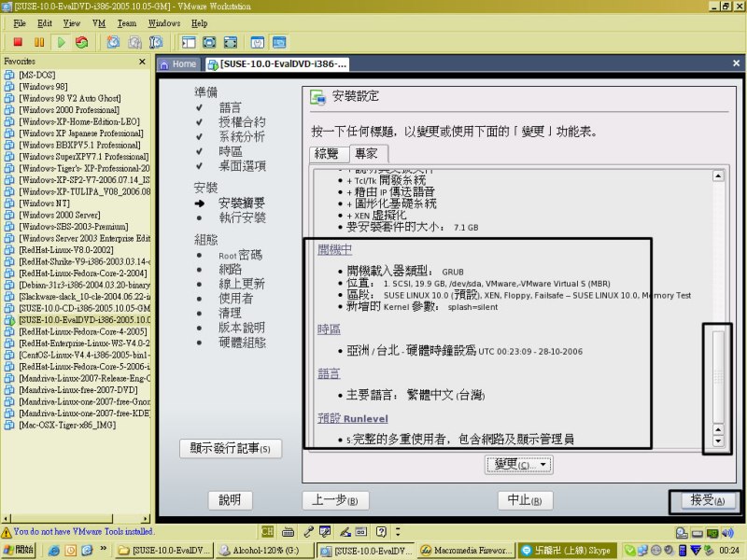Click the Manage Snapshots toolbar icon
This screenshot has height=560, width=747.
tap(156, 42)
